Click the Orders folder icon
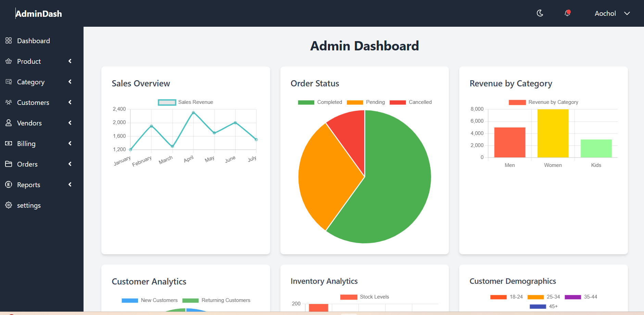This screenshot has width=644, height=315. (9, 164)
